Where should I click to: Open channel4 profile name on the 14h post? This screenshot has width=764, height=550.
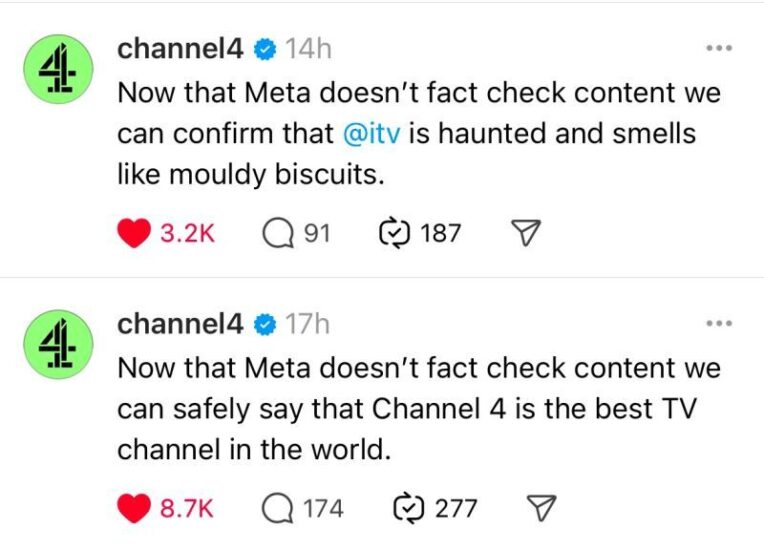point(180,48)
